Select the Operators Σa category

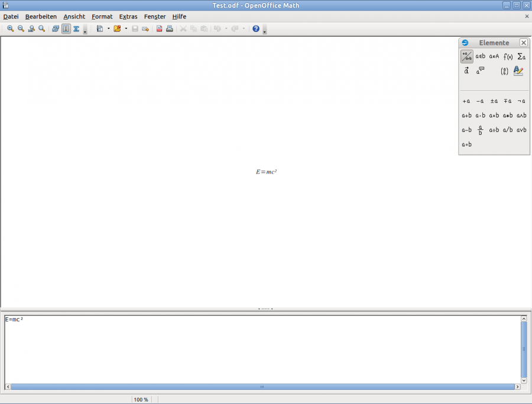click(x=521, y=57)
